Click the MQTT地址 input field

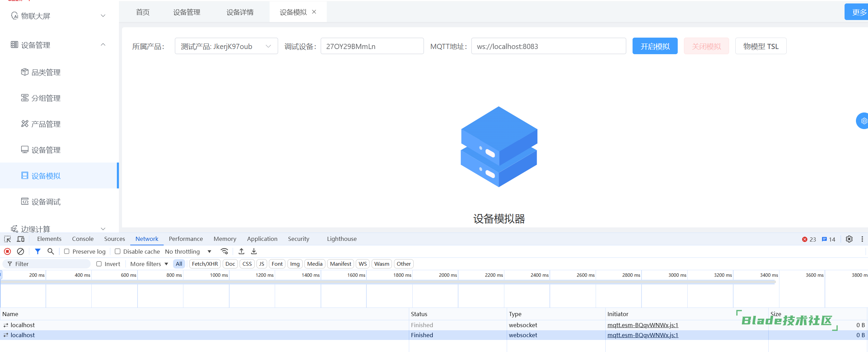(548, 46)
